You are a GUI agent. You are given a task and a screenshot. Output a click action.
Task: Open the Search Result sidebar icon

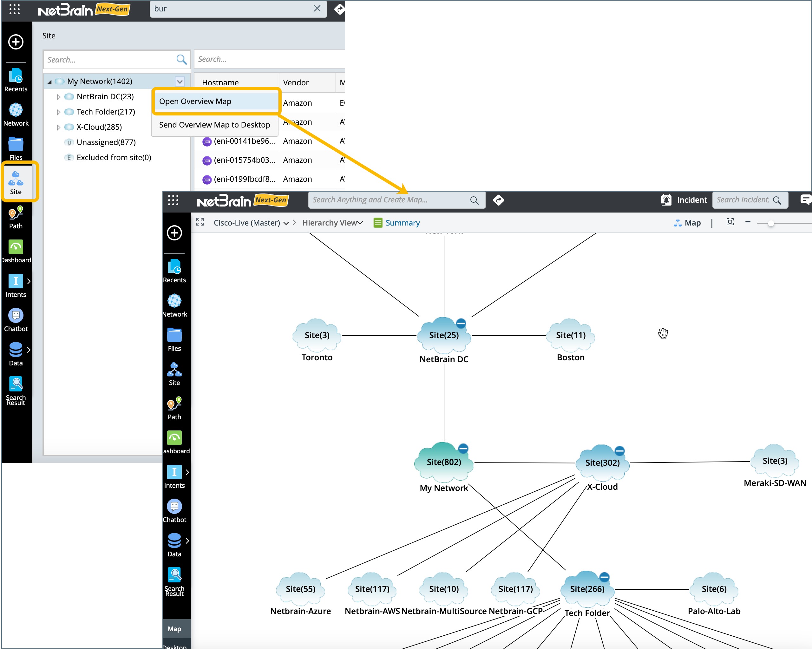coord(16,390)
